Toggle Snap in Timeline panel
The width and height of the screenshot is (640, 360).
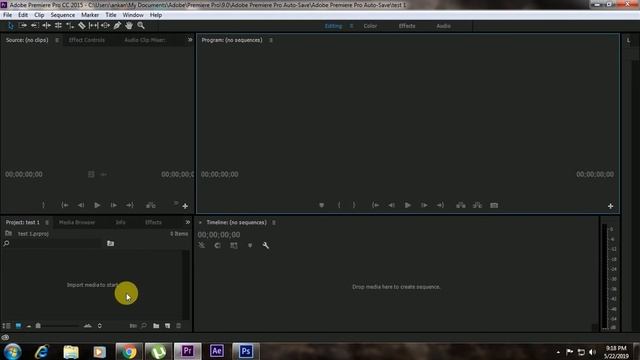pos(218,245)
